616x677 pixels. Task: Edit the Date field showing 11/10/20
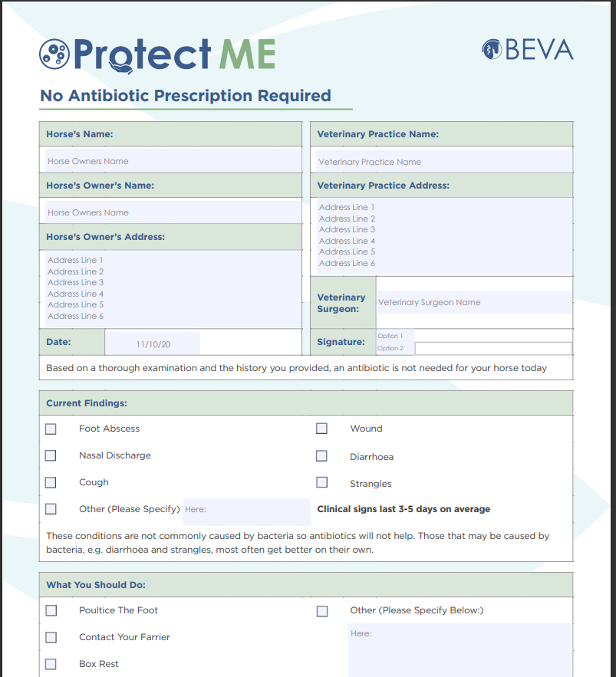[152, 344]
